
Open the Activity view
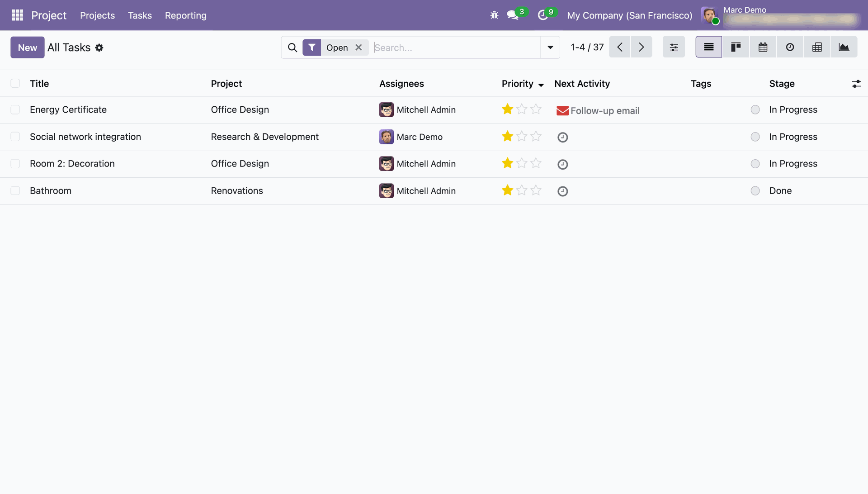pyautogui.click(x=790, y=47)
